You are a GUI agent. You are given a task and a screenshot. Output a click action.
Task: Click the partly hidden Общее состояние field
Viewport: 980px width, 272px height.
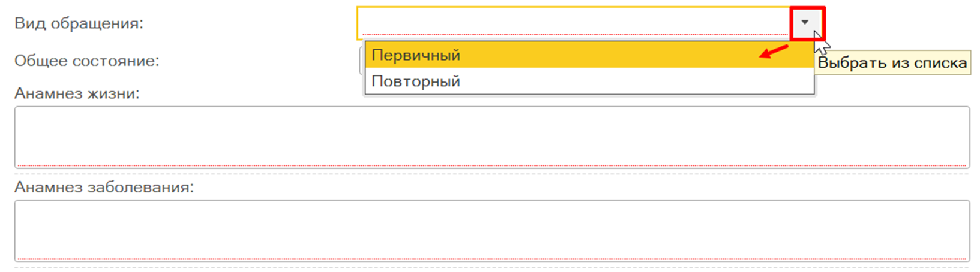tap(361, 62)
